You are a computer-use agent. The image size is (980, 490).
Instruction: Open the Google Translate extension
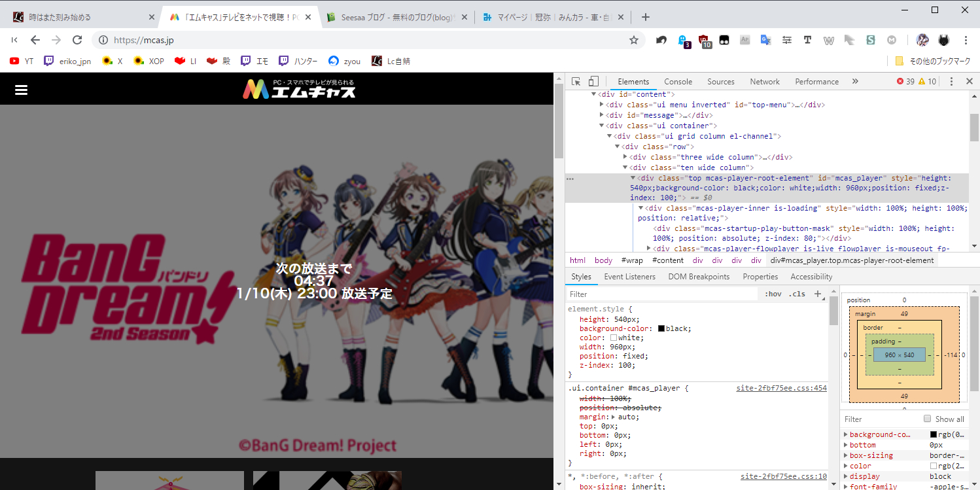point(765,40)
